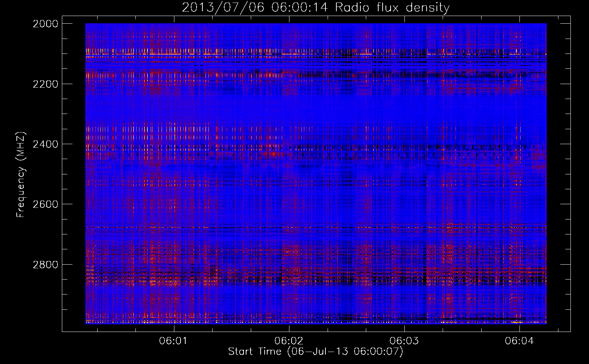Click the 2800 frequency tick label
Image resolution: width=589 pixels, height=364 pixels.
click(x=46, y=264)
